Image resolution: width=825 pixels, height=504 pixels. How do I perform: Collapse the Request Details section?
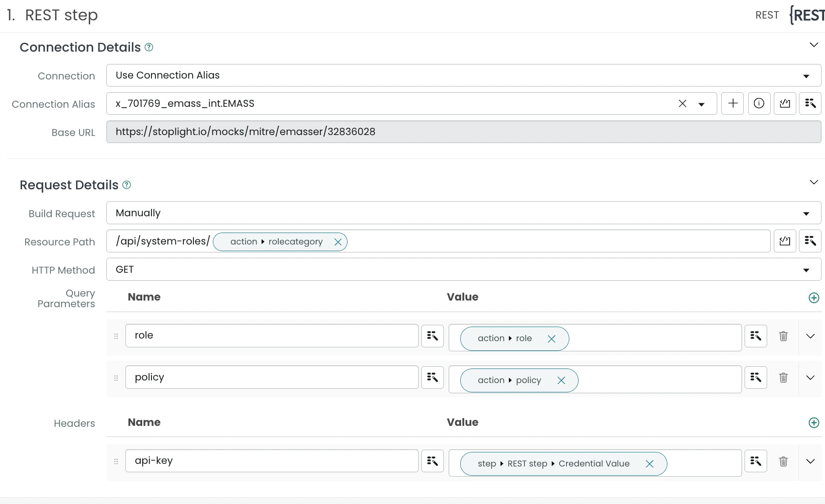[x=814, y=182]
